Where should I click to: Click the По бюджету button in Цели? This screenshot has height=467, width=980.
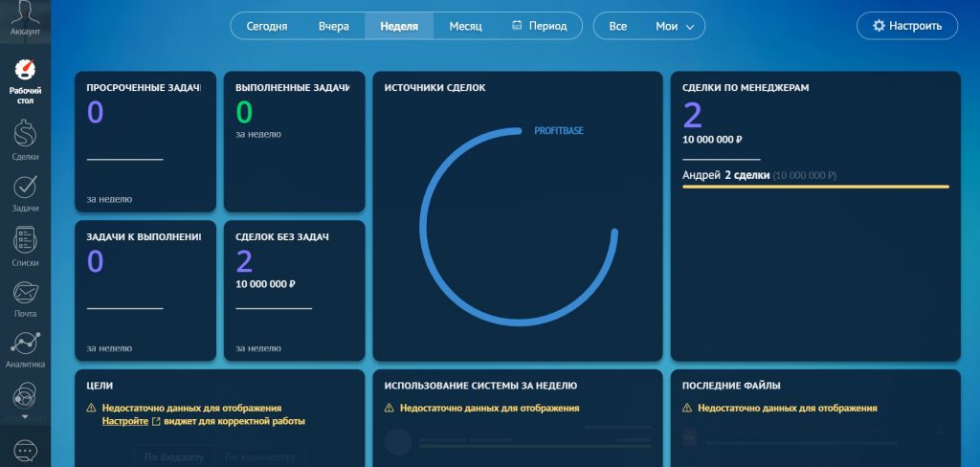[174, 457]
